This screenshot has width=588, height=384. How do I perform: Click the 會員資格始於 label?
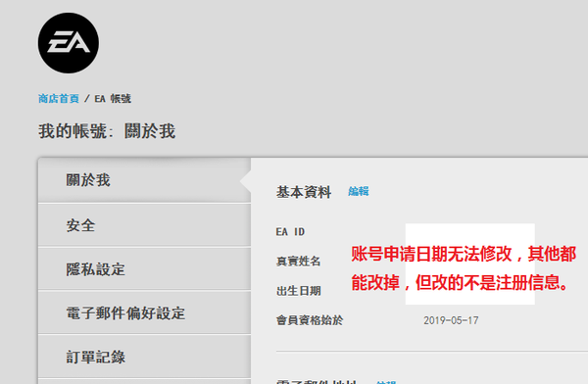point(310,320)
